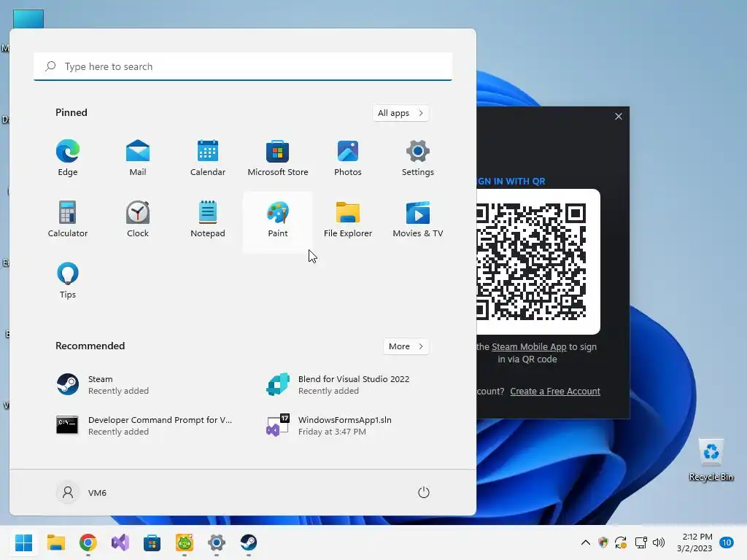The width and height of the screenshot is (747, 560).
Task: Open Settings from the Pinned section
Action: click(x=418, y=158)
